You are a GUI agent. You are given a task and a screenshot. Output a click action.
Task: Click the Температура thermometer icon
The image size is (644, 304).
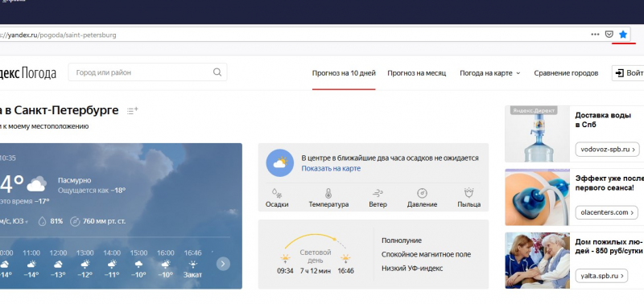328,193
